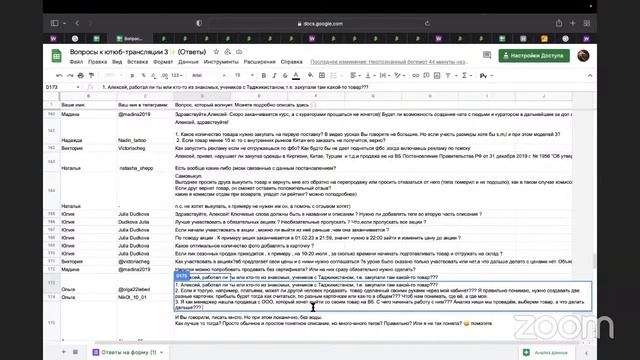Open Google account avatar

(x=583, y=56)
